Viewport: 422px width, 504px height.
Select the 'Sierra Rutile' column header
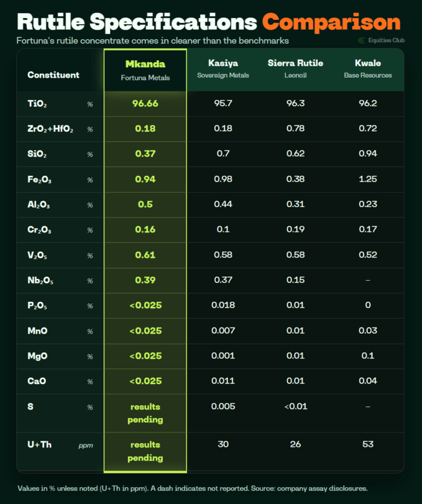click(x=295, y=63)
